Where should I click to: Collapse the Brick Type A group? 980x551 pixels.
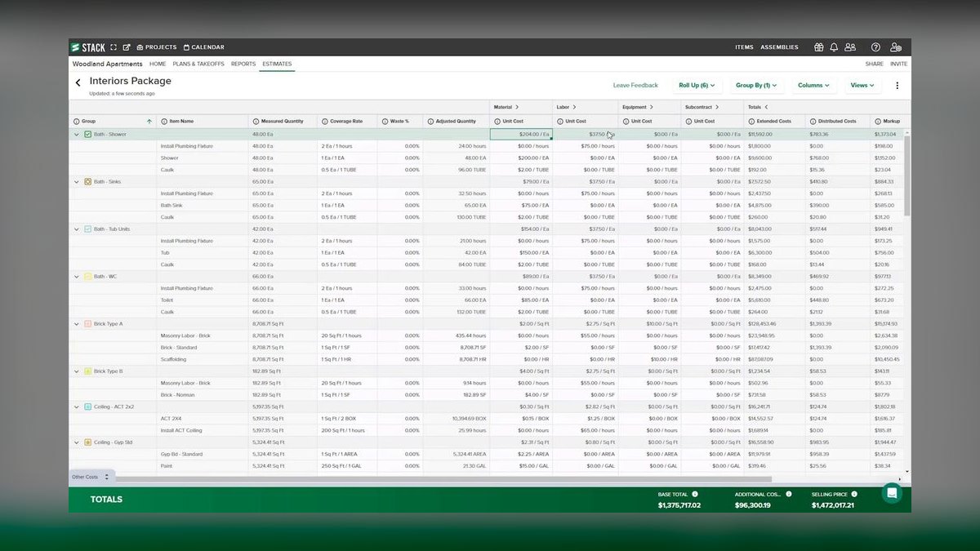(77, 324)
